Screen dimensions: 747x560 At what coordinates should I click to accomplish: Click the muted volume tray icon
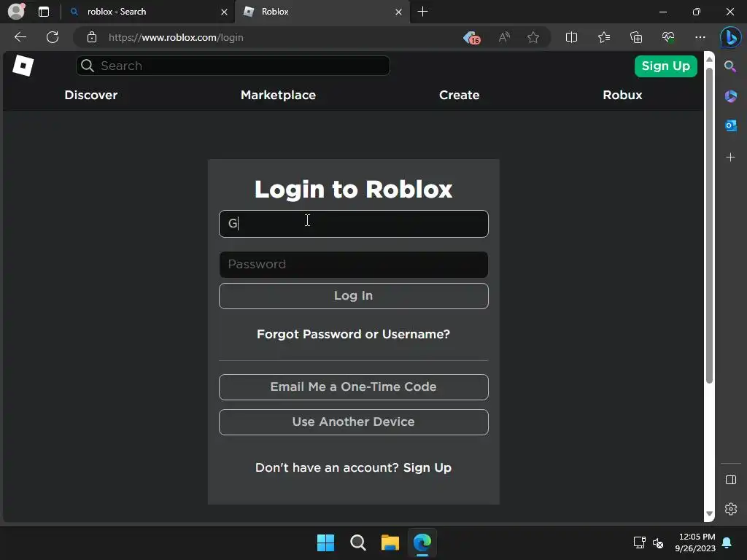click(658, 542)
